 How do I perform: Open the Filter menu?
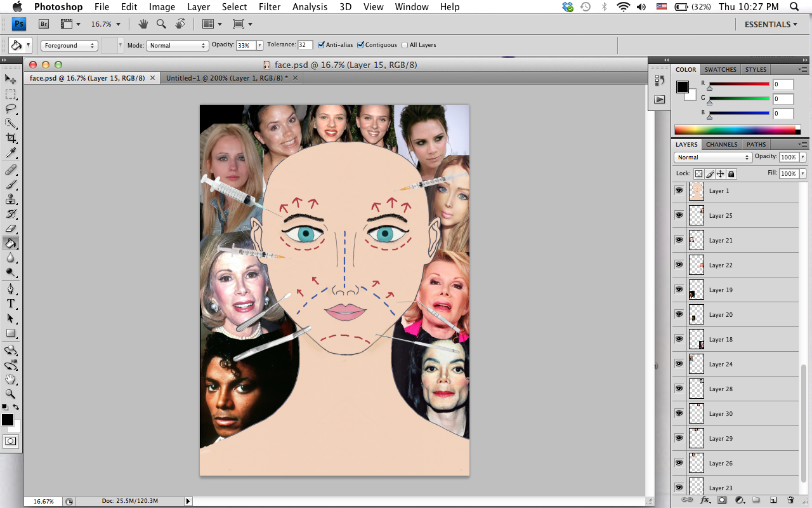click(x=270, y=7)
